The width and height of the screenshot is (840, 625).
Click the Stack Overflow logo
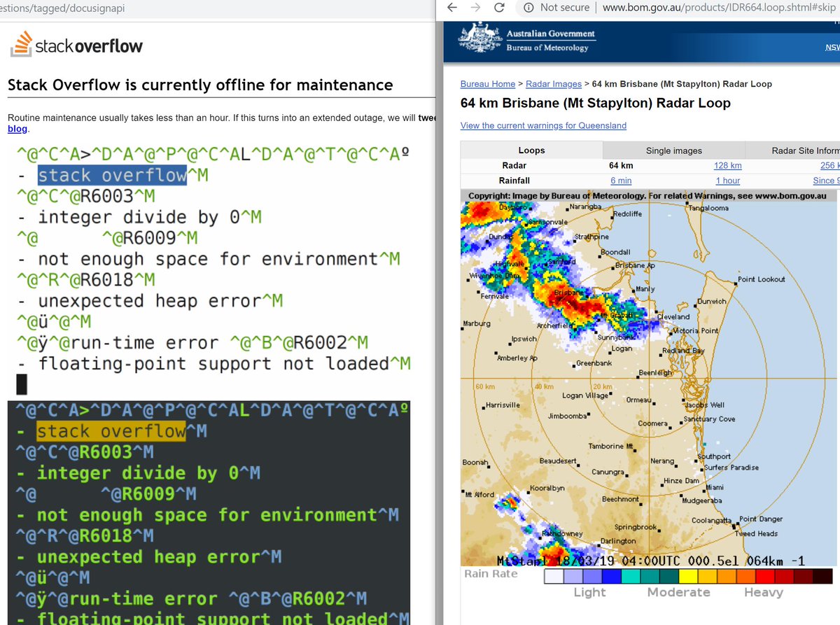click(x=76, y=45)
